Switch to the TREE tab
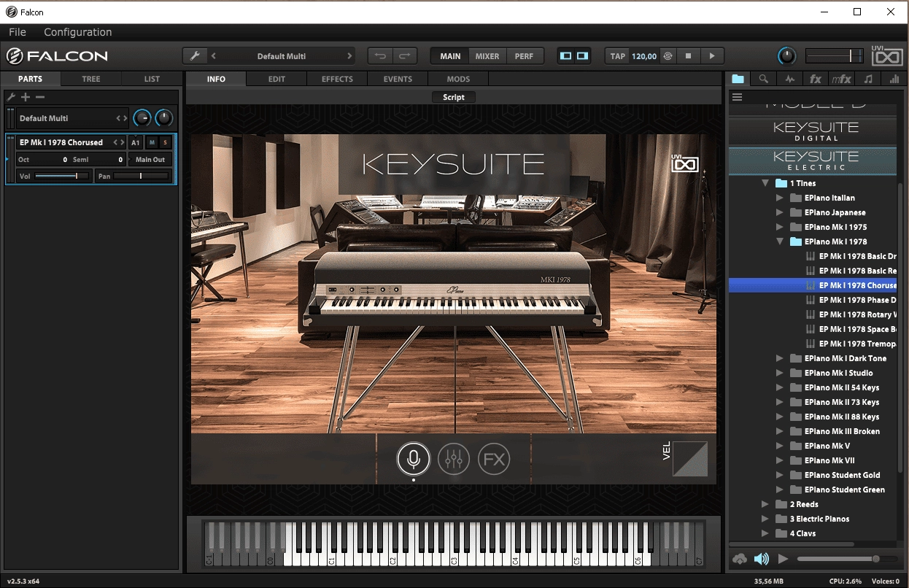The width and height of the screenshot is (909, 588). click(91, 79)
